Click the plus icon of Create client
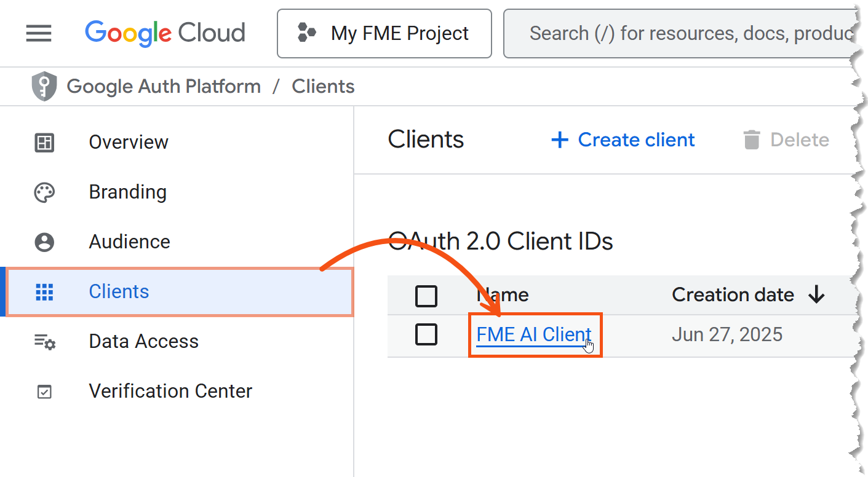The width and height of the screenshot is (868, 477). coord(559,140)
